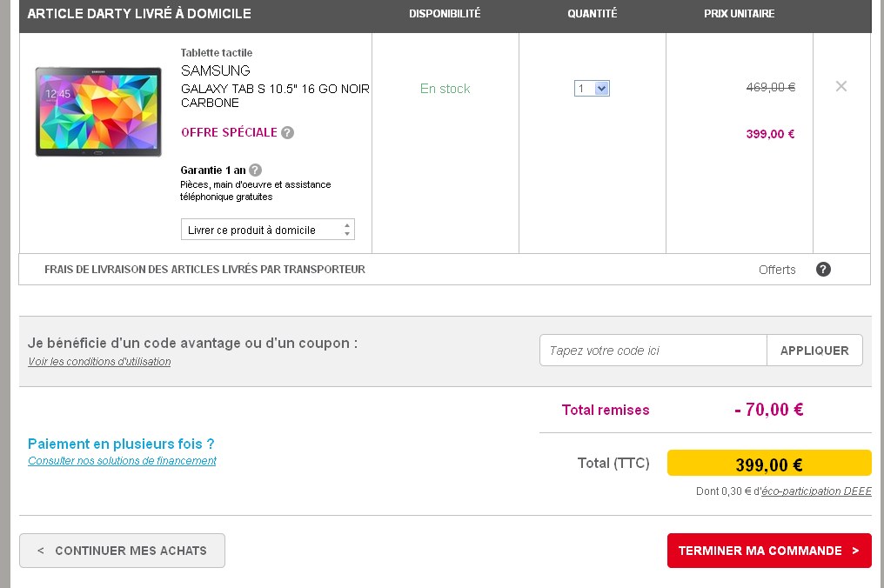Click the OFFRE SPÉCIALE label
884x588 pixels.
click(229, 133)
